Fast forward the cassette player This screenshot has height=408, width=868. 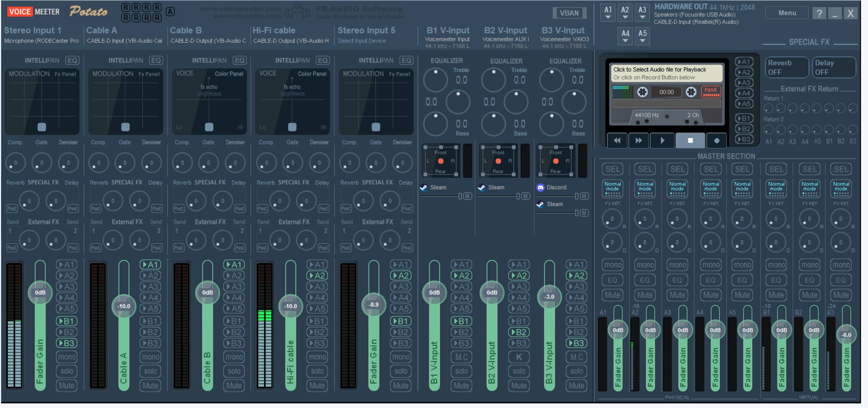[638, 141]
